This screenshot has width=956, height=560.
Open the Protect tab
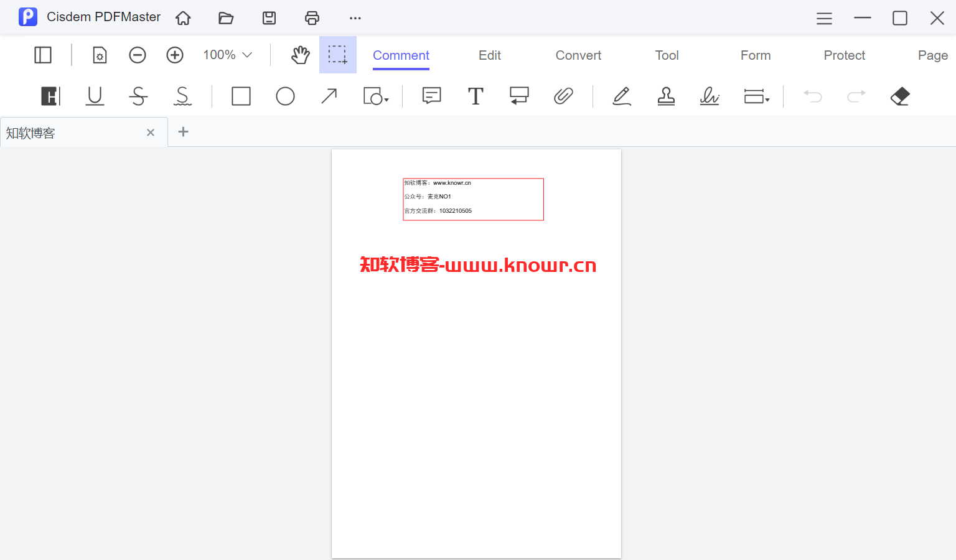pos(845,55)
